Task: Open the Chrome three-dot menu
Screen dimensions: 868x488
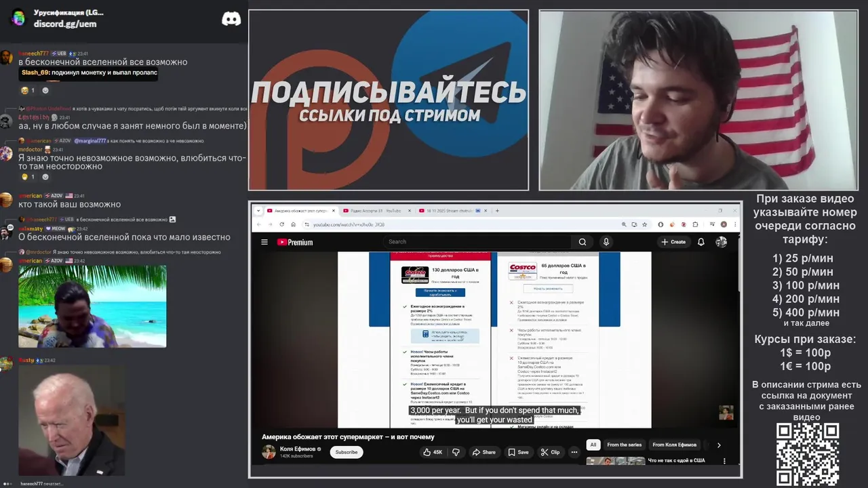Action: click(x=734, y=224)
